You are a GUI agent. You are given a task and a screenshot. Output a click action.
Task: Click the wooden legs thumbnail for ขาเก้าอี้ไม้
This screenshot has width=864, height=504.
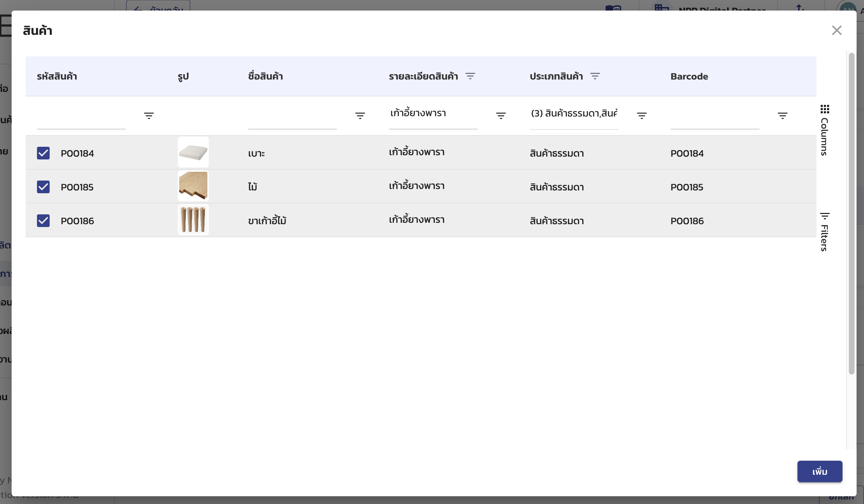[193, 220]
